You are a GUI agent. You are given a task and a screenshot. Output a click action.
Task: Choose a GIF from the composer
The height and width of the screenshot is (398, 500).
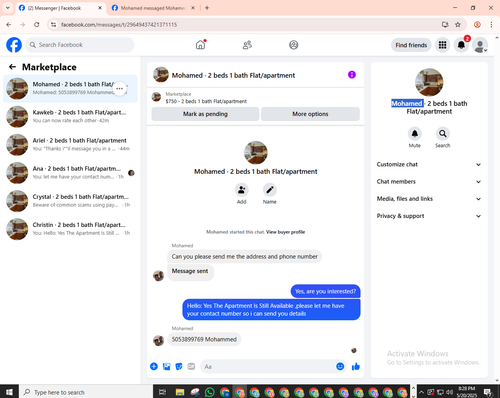pos(191,366)
